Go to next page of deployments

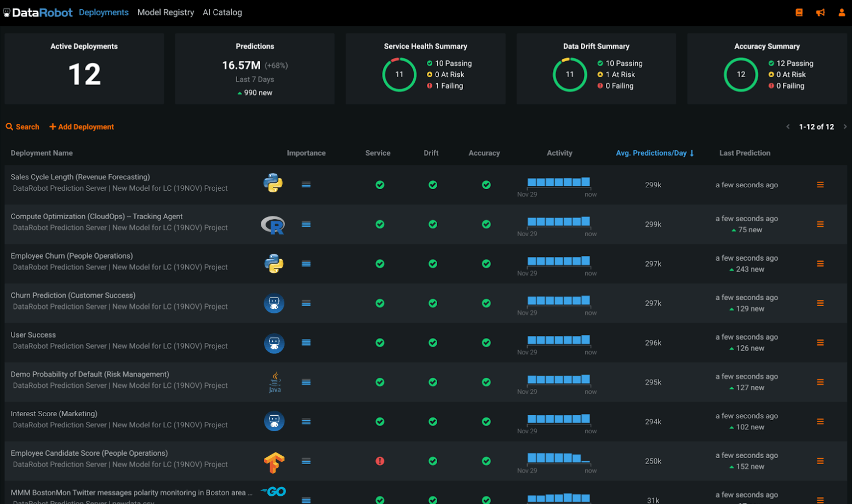845,127
